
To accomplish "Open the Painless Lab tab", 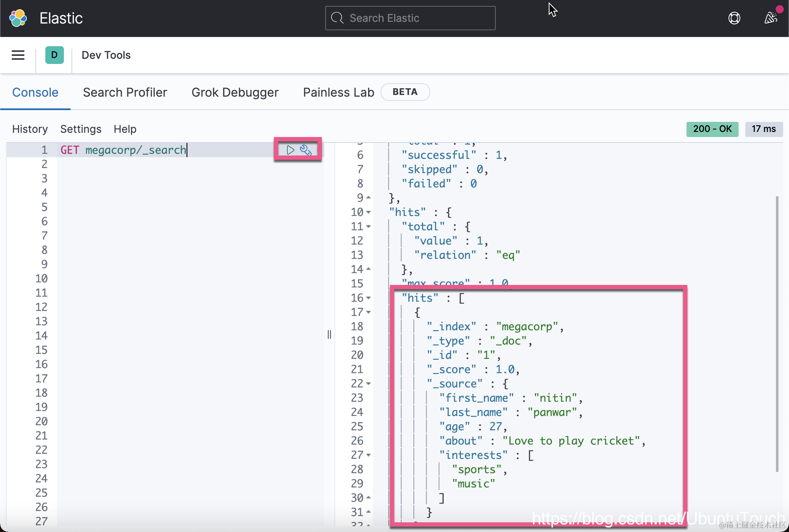I will tap(339, 92).
